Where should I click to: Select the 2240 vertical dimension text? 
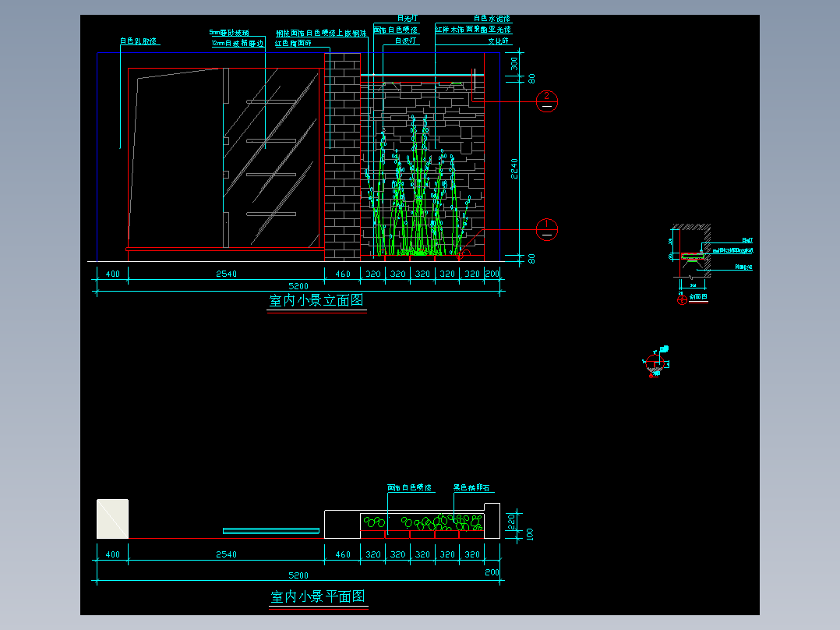point(514,169)
